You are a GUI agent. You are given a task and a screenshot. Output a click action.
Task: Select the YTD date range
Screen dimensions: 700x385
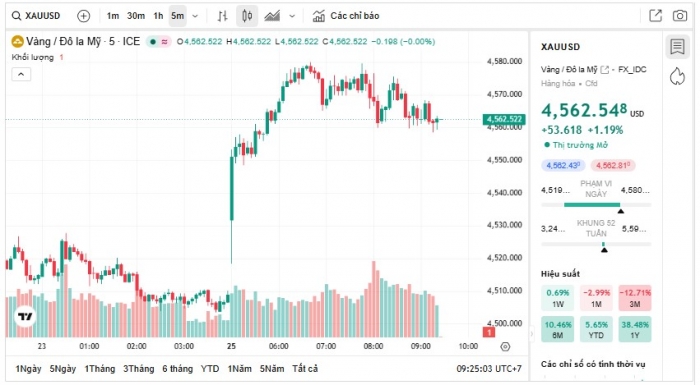[x=210, y=369]
